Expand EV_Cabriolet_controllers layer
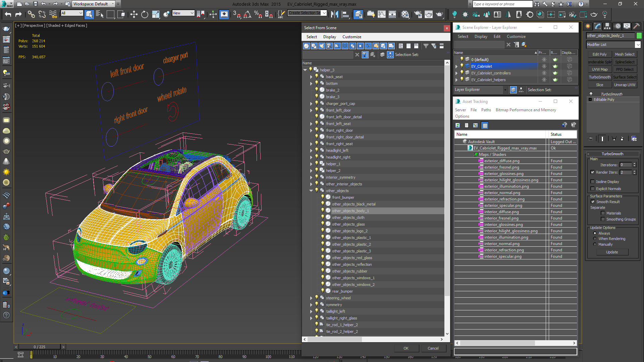The height and width of the screenshot is (362, 644). [457, 73]
